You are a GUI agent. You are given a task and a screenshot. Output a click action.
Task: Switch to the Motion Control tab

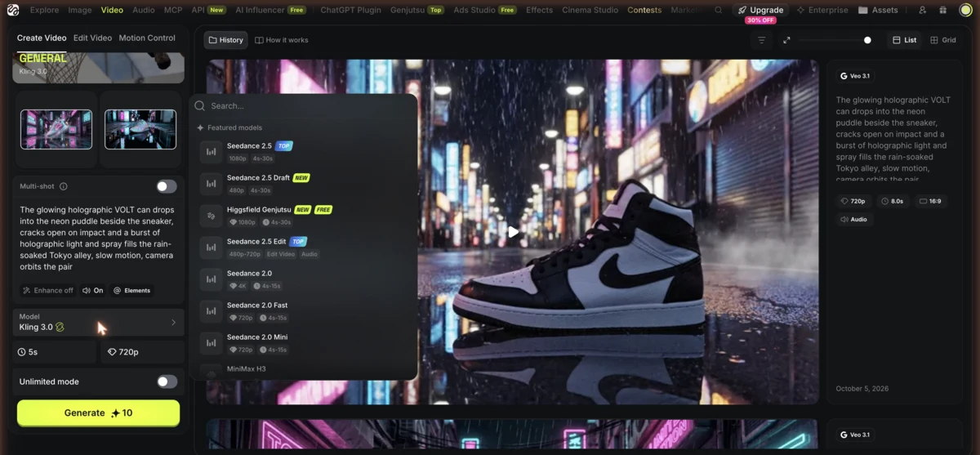147,38
